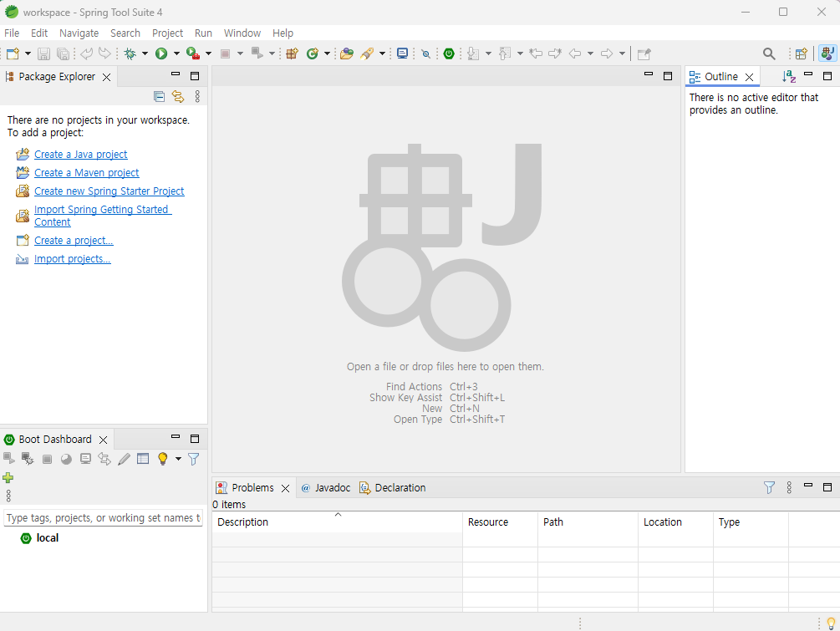Open the Problems view menu dots

789,487
